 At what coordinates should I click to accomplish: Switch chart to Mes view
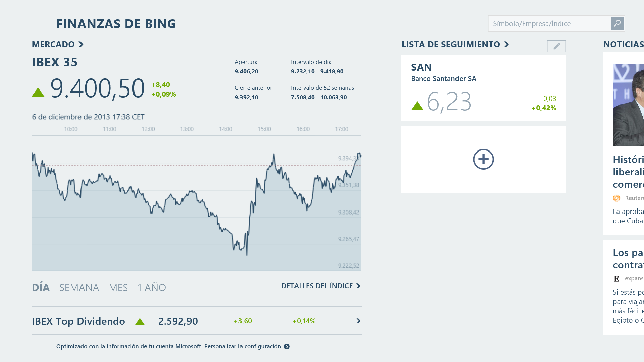pyautogui.click(x=118, y=287)
